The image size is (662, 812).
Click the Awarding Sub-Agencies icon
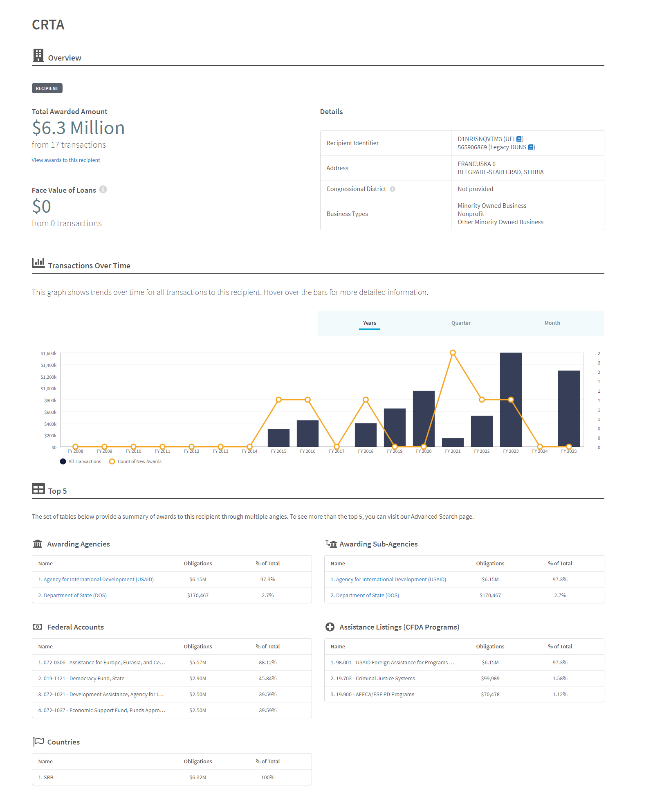pos(331,544)
